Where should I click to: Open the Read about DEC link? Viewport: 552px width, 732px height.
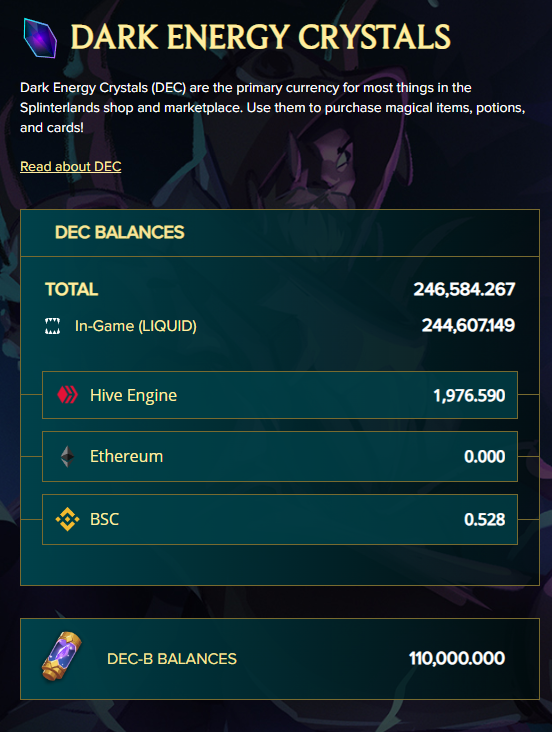[71, 166]
